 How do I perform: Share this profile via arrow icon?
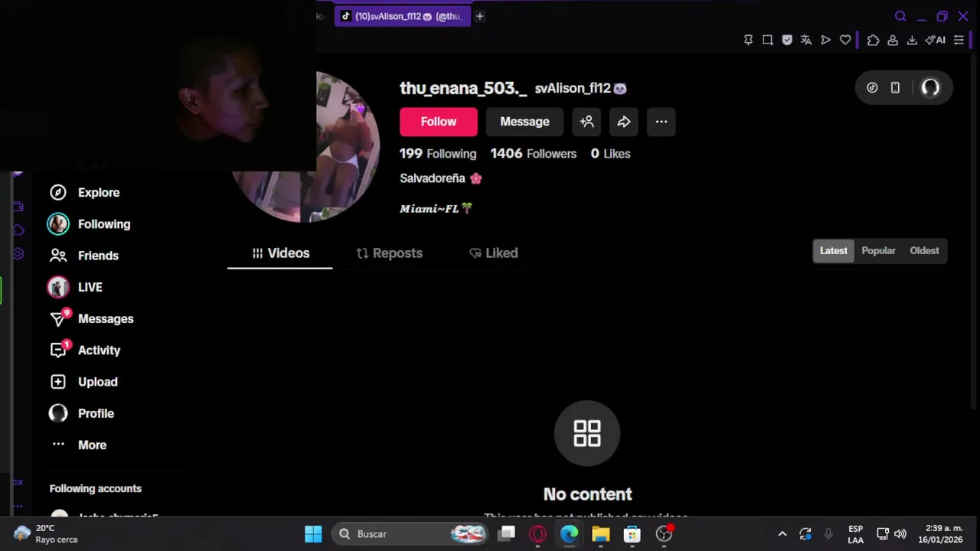(x=624, y=122)
